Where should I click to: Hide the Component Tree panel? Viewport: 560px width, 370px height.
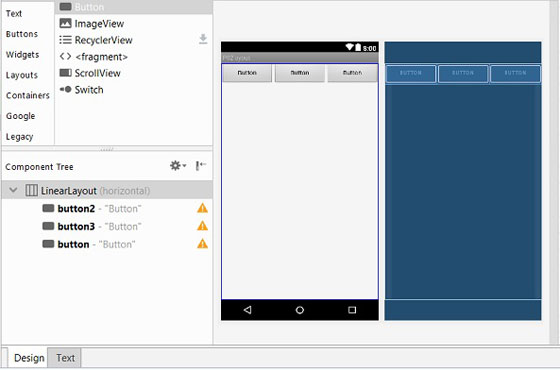pyautogui.click(x=201, y=165)
